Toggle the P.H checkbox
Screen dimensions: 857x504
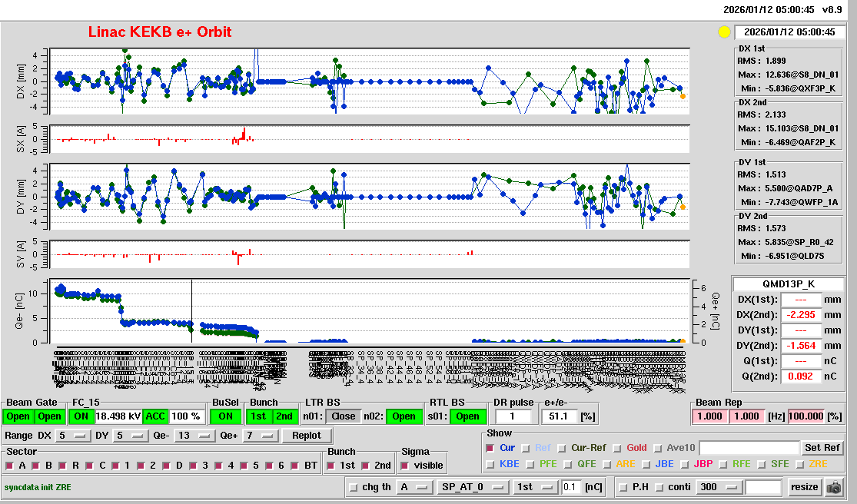(623, 487)
